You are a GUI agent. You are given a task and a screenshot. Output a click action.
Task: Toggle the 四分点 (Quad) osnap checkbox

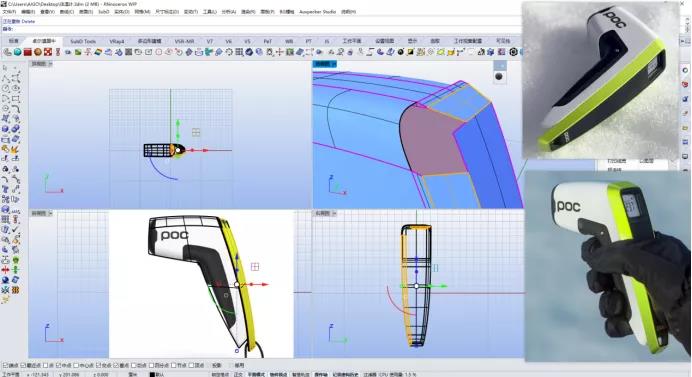[151, 366]
